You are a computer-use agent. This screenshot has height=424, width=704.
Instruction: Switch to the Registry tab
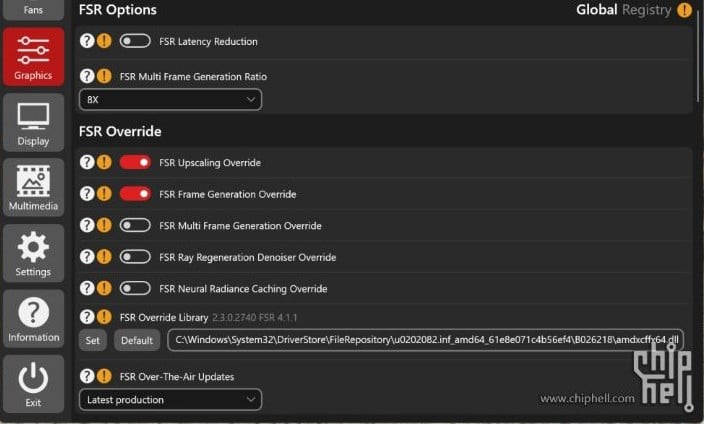(x=647, y=10)
